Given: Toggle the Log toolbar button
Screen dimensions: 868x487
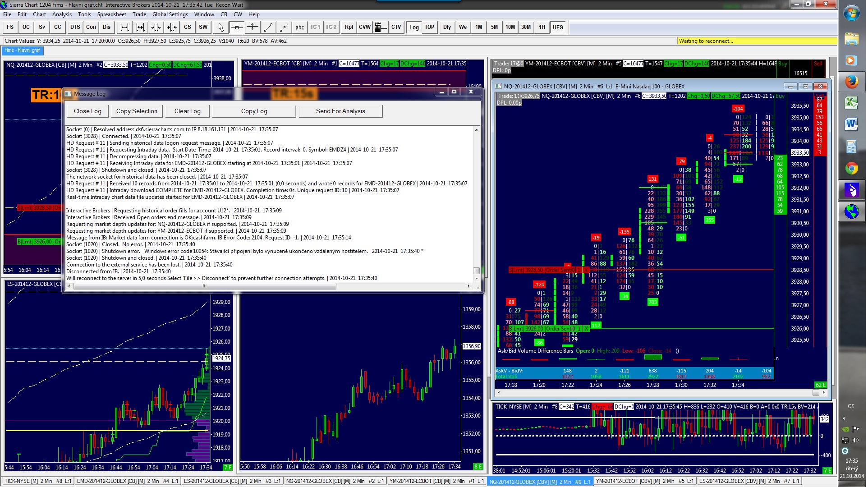Looking at the screenshot, I should pos(414,27).
